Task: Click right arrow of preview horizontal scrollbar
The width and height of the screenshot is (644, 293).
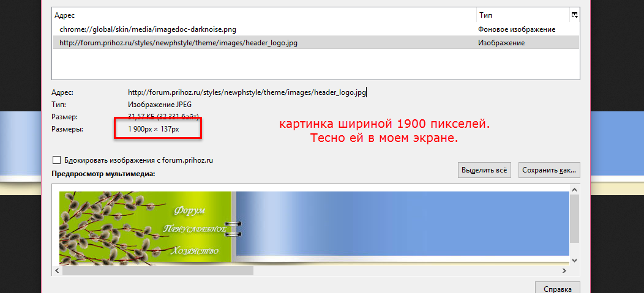Action: pos(565,270)
